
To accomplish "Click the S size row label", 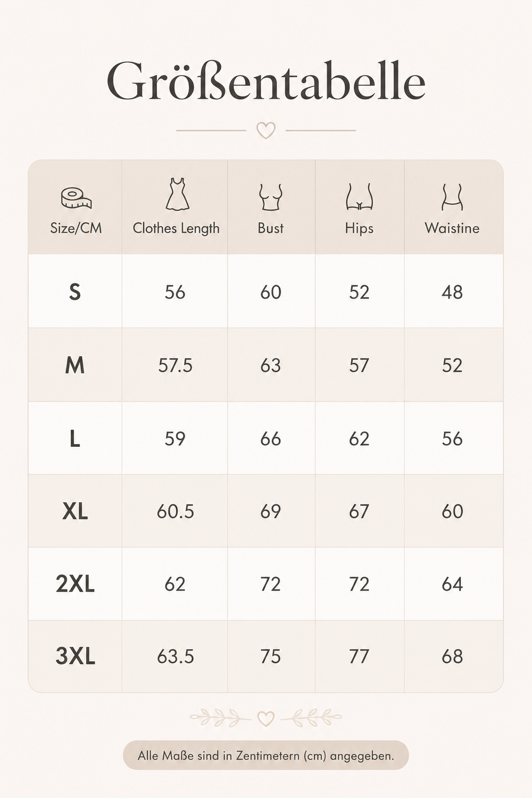I will point(75,292).
